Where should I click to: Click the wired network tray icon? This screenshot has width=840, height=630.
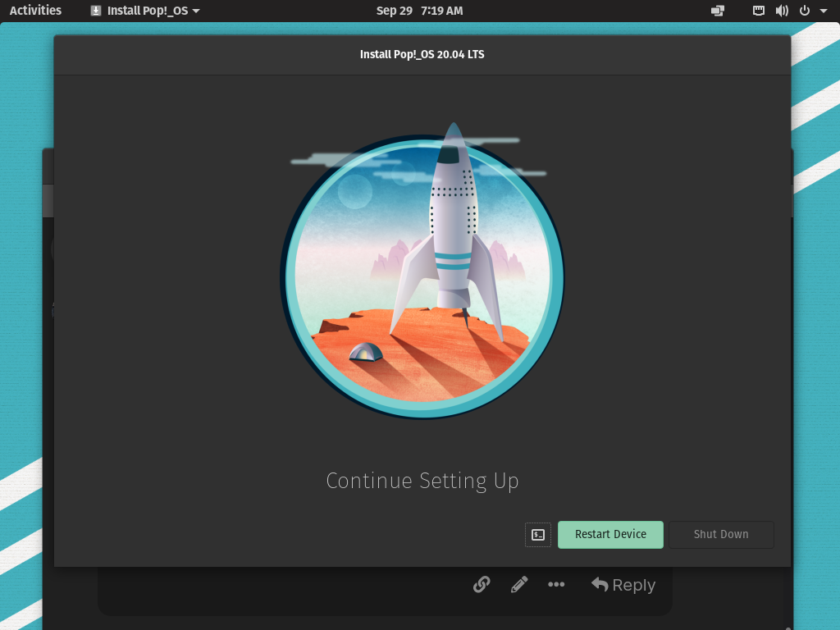click(759, 11)
